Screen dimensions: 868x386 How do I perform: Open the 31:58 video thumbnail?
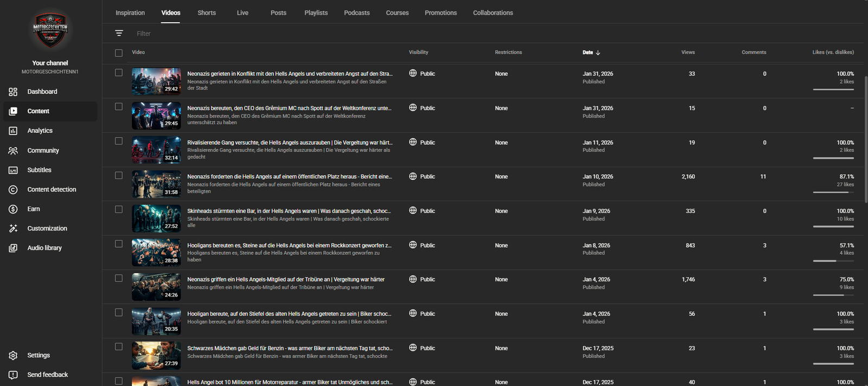click(156, 184)
